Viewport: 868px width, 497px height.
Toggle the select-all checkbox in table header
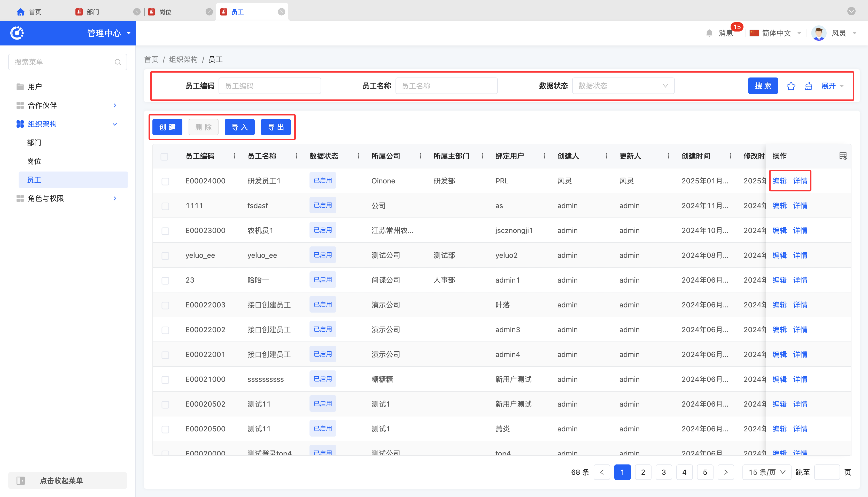click(x=165, y=157)
